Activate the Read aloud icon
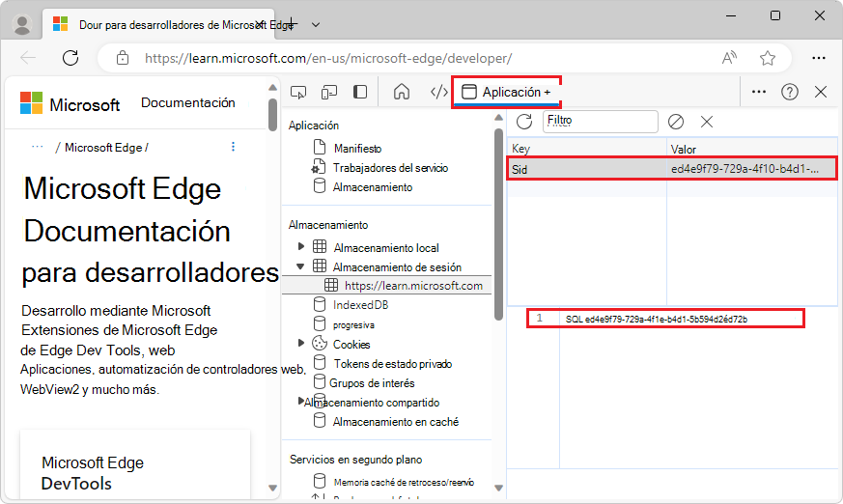This screenshot has width=843, height=504. (x=729, y=58)
